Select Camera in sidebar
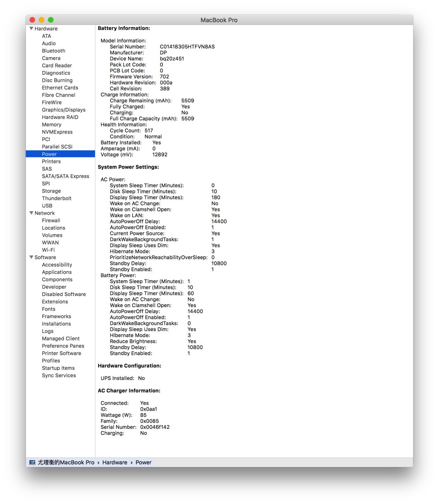Screen dimensions: 439x504 (51, 58)
